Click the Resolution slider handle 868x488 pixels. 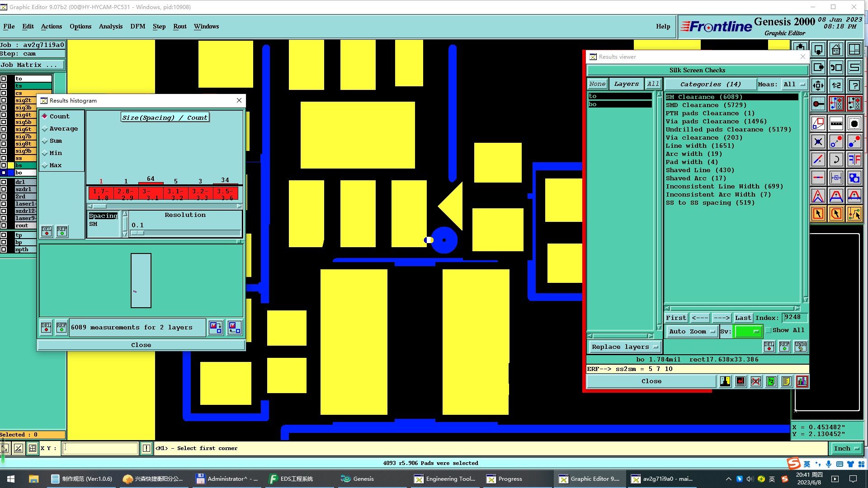(x=137, y=233)
